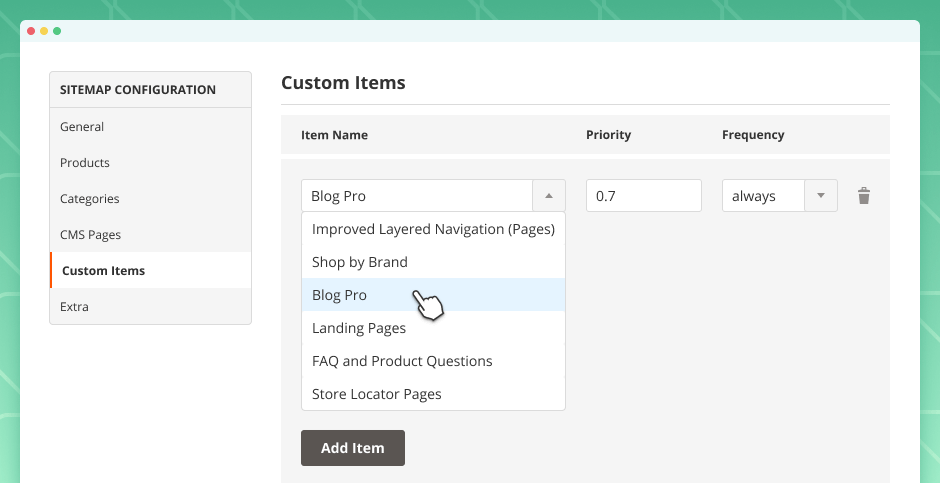Minimize window with yellow button
The width and height of the screenshot is (940, 483).
44,31
